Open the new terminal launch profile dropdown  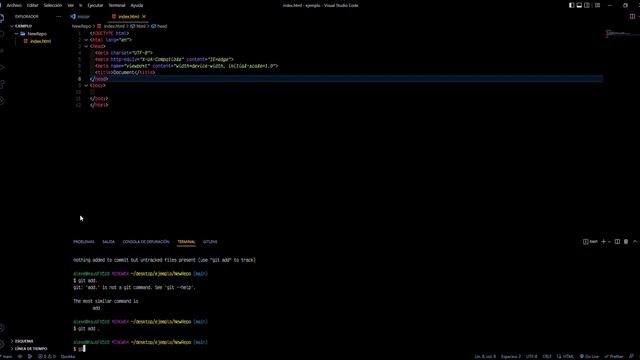[609, 242]
